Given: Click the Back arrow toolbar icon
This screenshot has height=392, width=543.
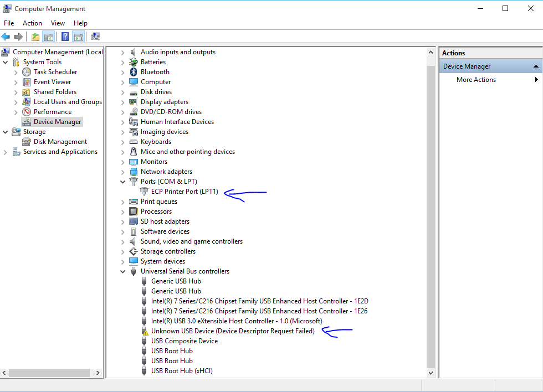Looking at the screenshot, I should pyautogui.click(x=6, y=37).
